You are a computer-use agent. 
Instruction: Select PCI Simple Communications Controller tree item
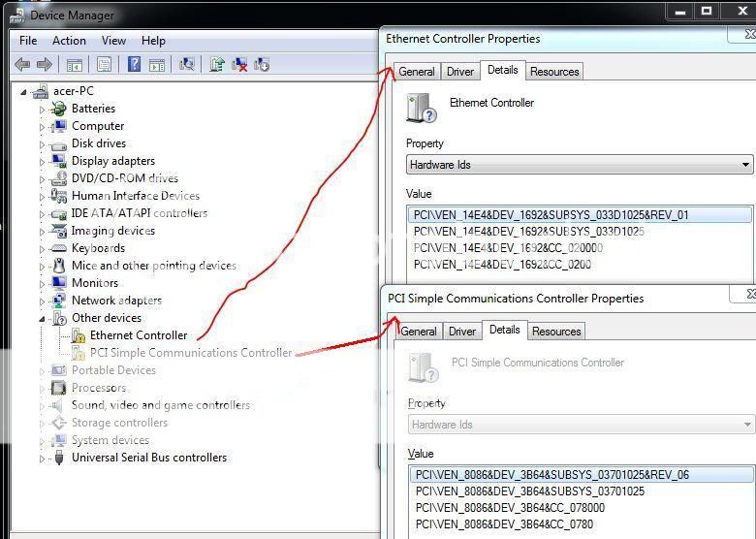coord(191,353)
